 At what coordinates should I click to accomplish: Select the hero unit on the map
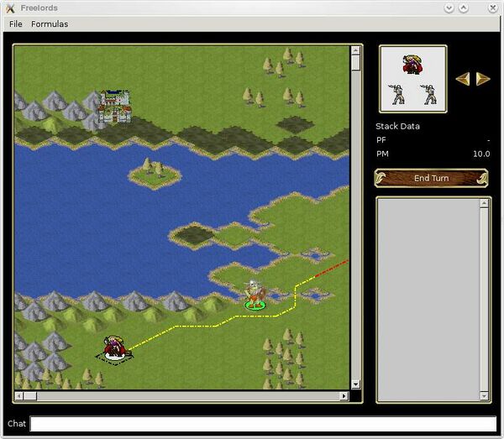coord(113,348)
